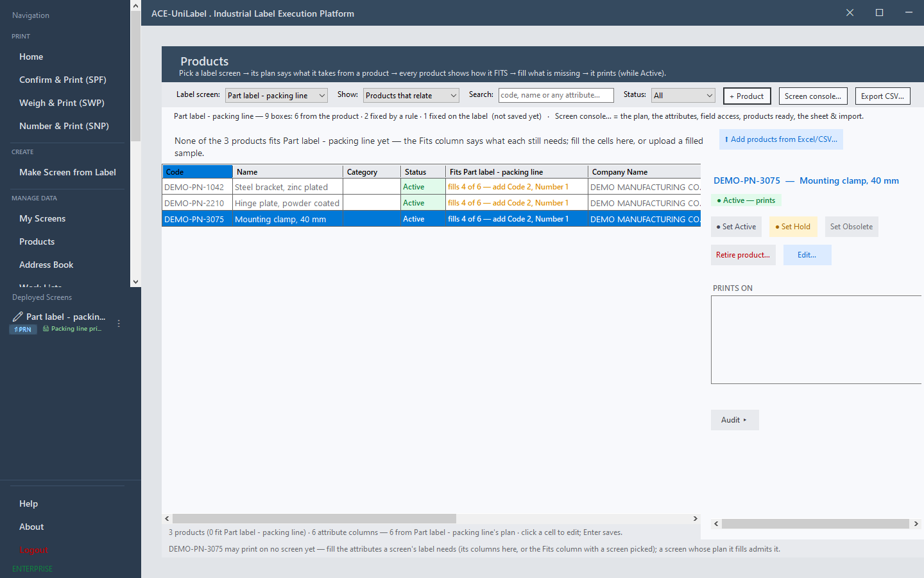Select the Hinge plate, powder coated cell
Screen dimensions: 924x578
click(287, 203)
